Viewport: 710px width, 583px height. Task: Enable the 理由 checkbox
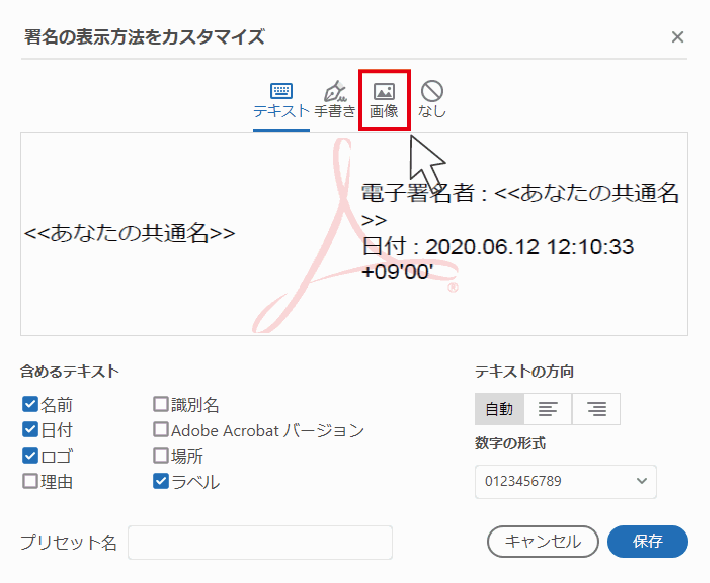point(30,481)
